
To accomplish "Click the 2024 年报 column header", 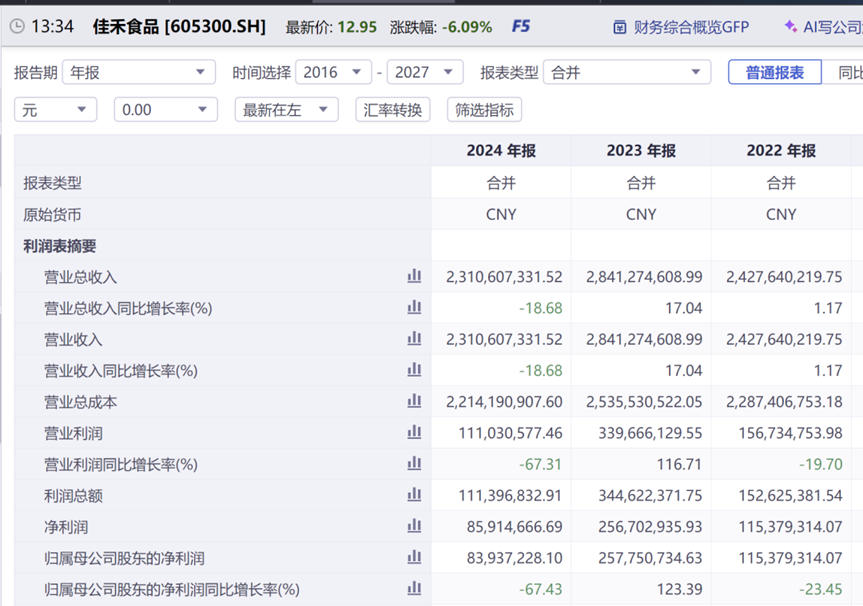I will pyautogui.click(x=501, y=151).
